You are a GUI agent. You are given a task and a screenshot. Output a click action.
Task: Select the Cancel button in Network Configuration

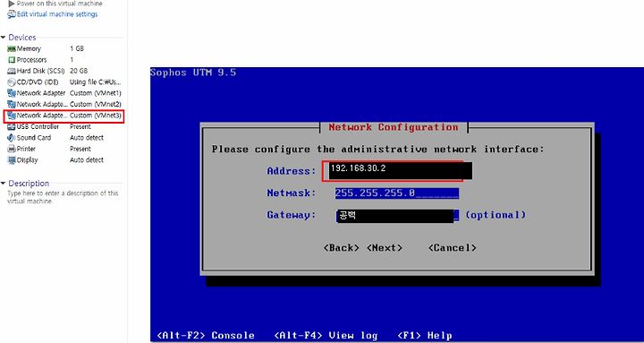453,247
